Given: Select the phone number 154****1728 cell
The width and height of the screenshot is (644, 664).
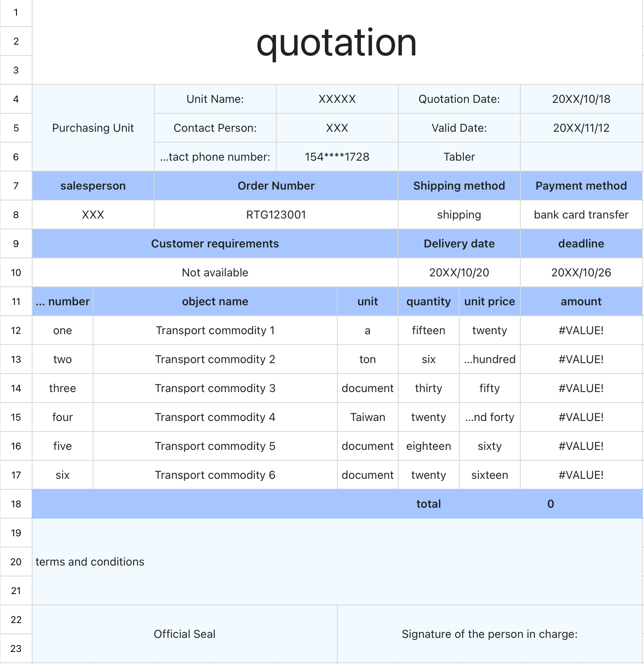Looking at the screenshot, I should 337,157.
